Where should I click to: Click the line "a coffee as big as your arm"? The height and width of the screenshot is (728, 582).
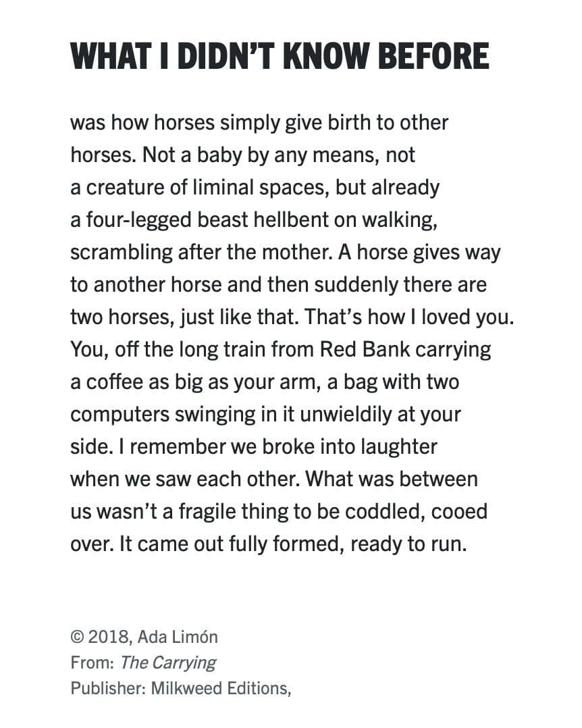point(265,382)
